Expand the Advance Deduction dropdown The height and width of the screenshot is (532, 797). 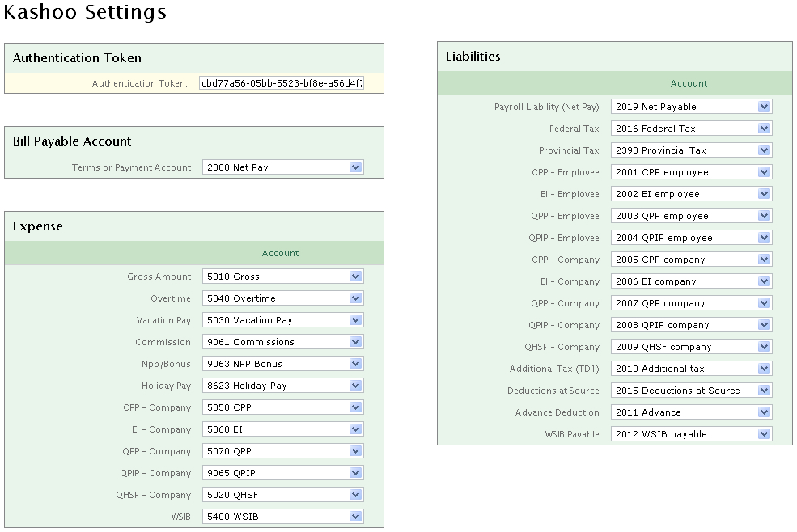tap(691, 412)
